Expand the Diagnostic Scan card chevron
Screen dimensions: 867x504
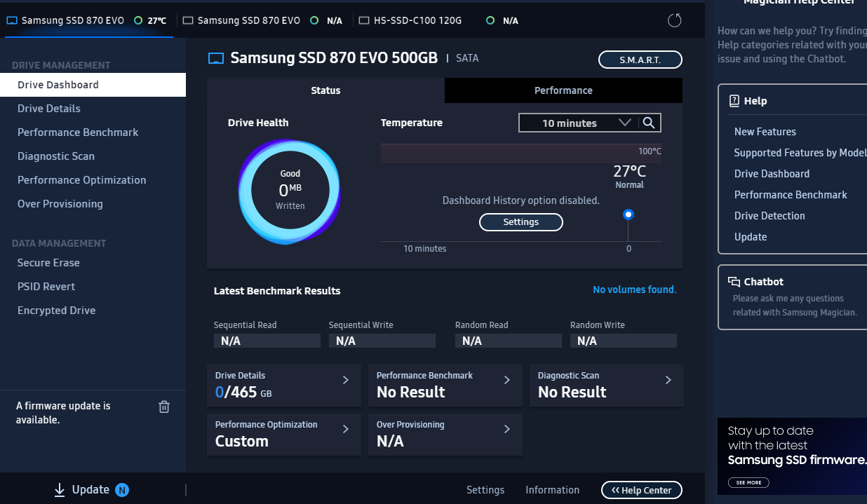tap(668, 380)
